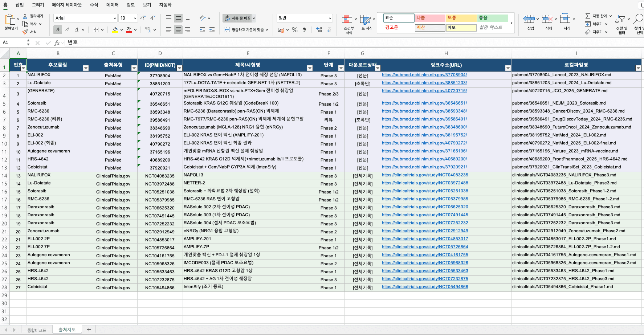Switch to the 통합비교표 sheet tab

(x=37, y=330)
